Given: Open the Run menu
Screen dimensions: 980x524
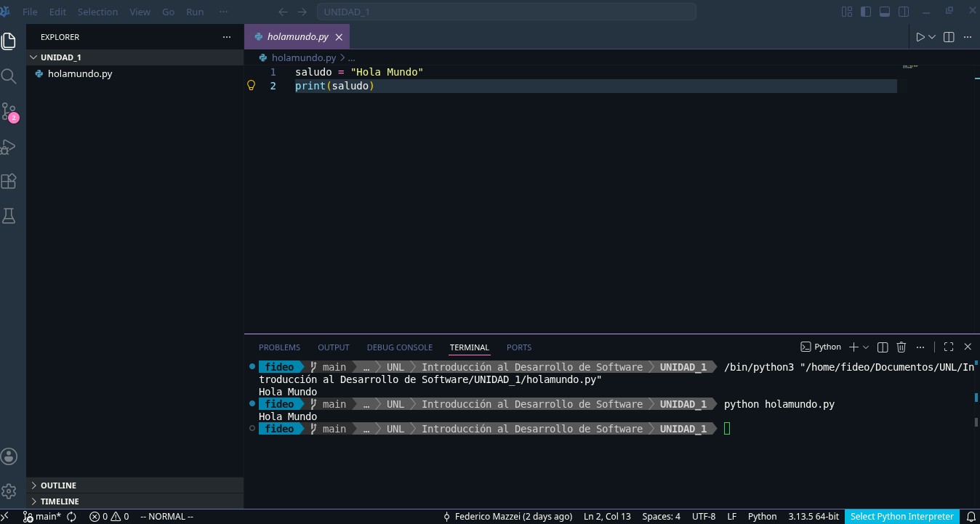Looking at the screenshot, I should 195,12.
